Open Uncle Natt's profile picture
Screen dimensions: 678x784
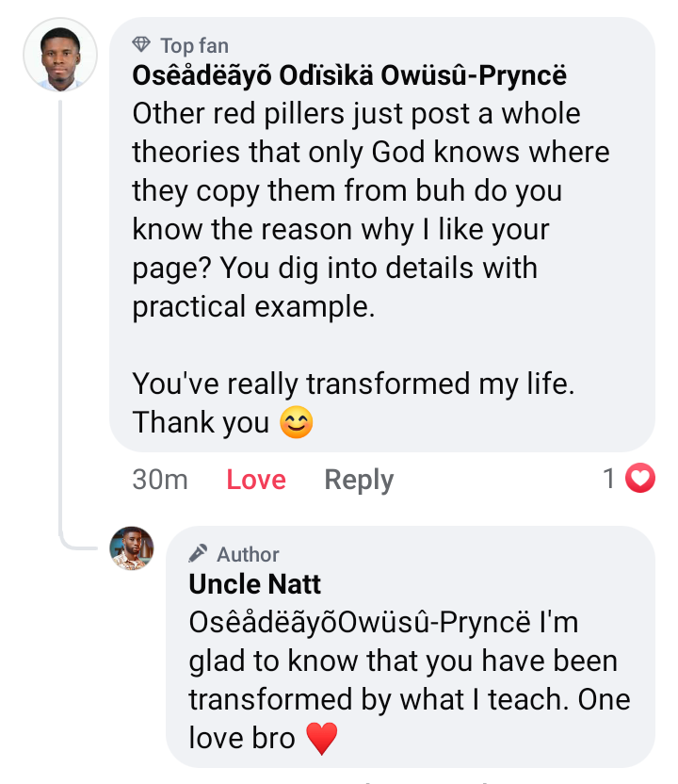pyautogui.click(x=132, y=548)
